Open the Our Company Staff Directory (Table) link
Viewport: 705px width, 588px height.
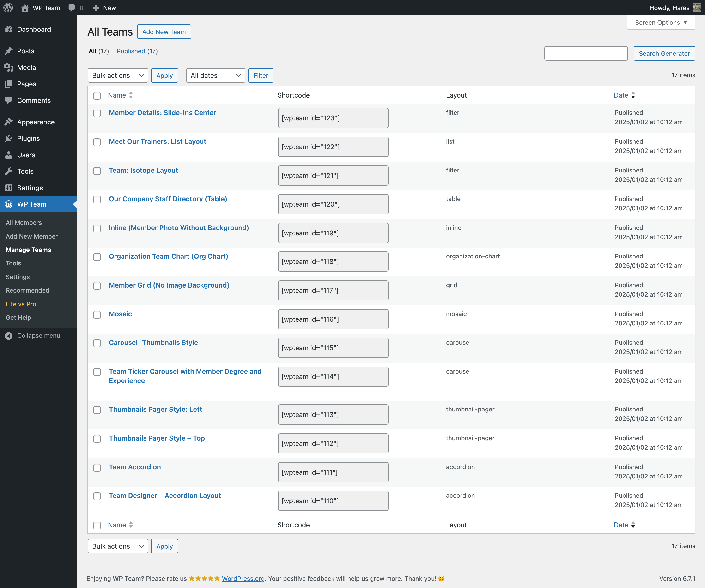(168, 199)
